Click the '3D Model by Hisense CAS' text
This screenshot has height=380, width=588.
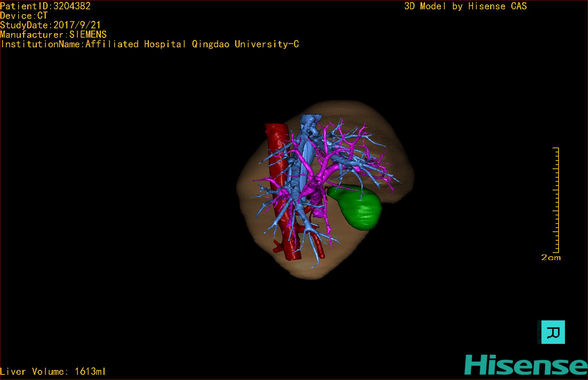click(x=466, y=6)
